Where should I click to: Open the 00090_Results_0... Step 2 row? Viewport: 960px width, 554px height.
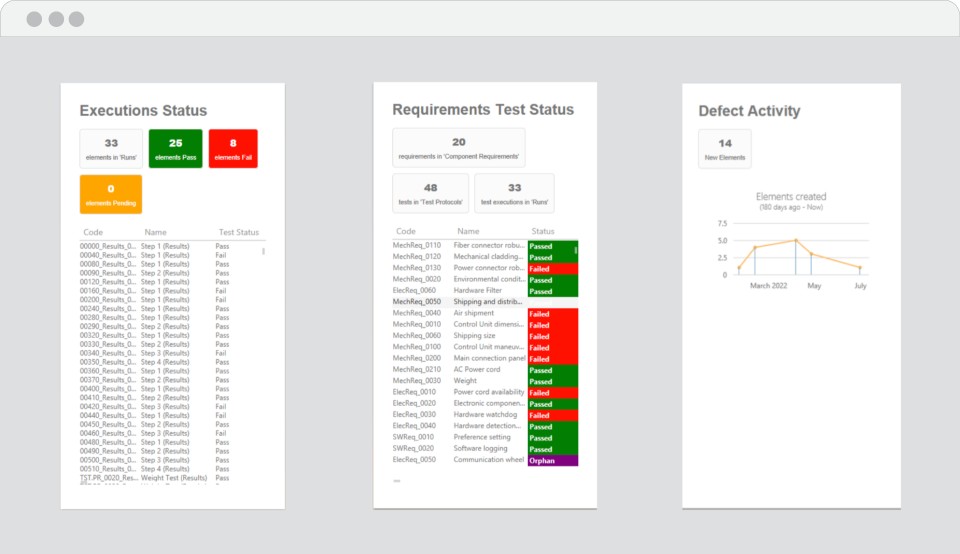[x=171, y=273]
